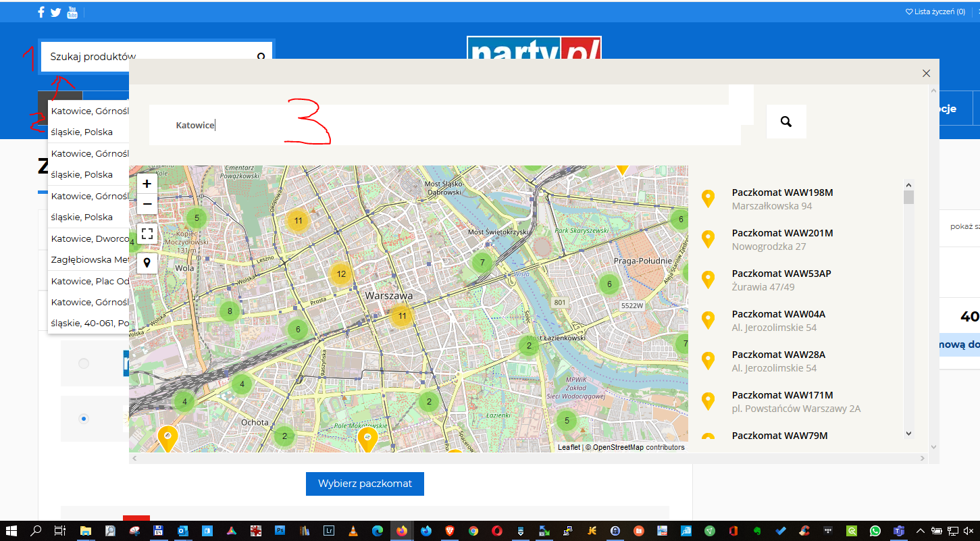Select the unchecked delivery radio button

pyautogui.click(x=84, y=363)
